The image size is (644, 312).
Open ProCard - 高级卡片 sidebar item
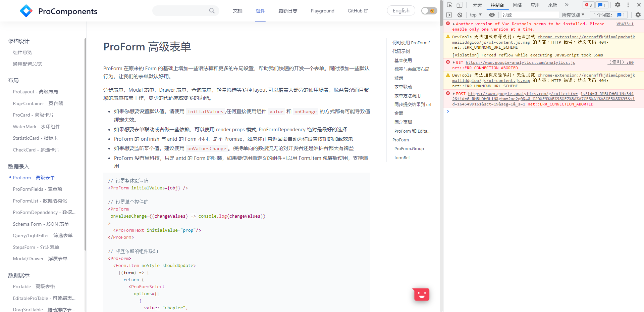pyautogui.click(x=33, y=115)
